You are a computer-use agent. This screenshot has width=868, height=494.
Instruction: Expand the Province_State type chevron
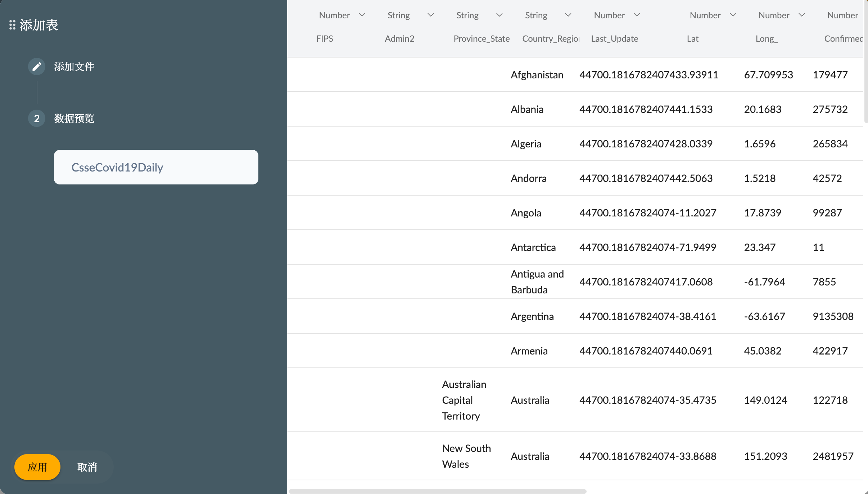pyautogui.click(x=499, y=15)
